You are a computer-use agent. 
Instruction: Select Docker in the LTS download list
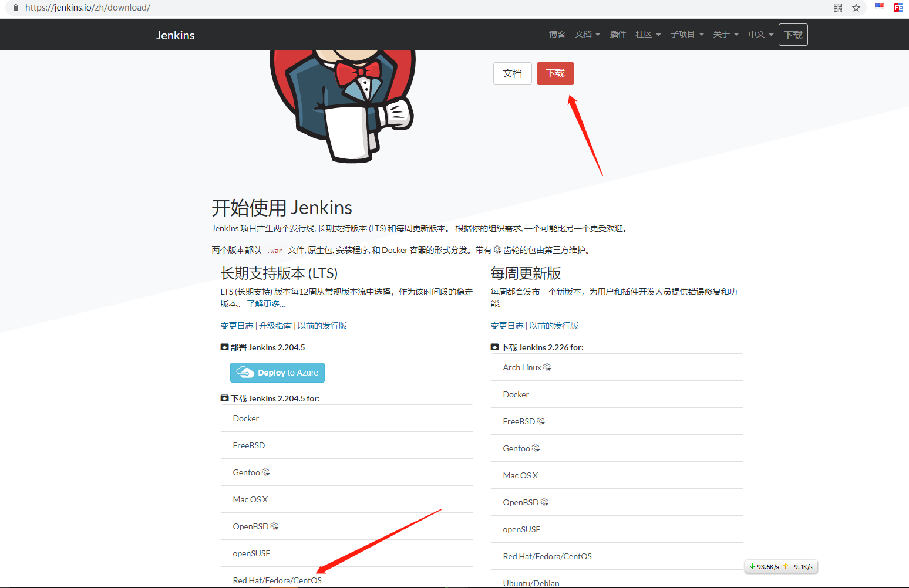point(347,418)
